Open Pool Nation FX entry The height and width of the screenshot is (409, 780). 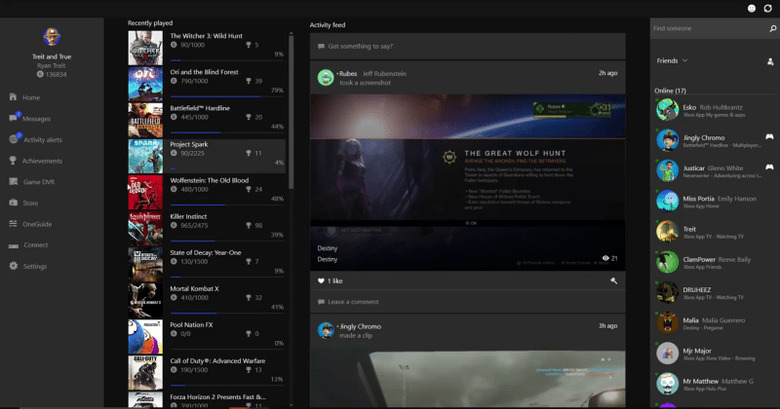(x=206, y=337)
